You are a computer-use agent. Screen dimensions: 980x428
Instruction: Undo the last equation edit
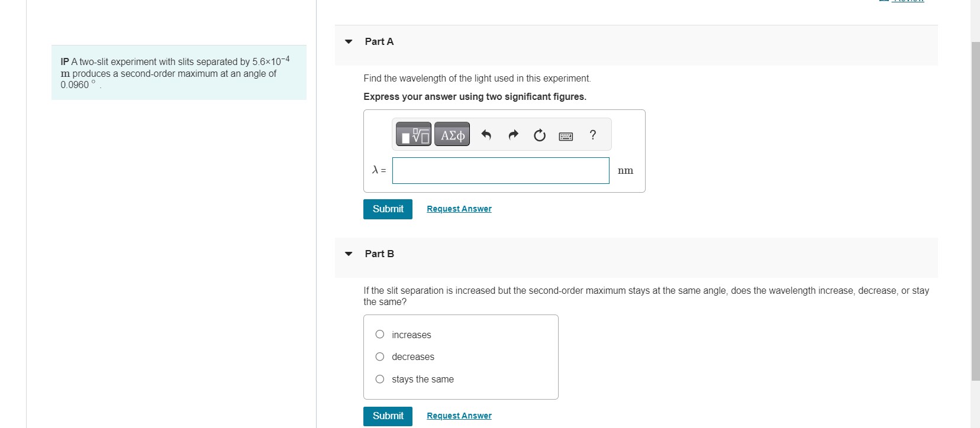pos(486,134)
